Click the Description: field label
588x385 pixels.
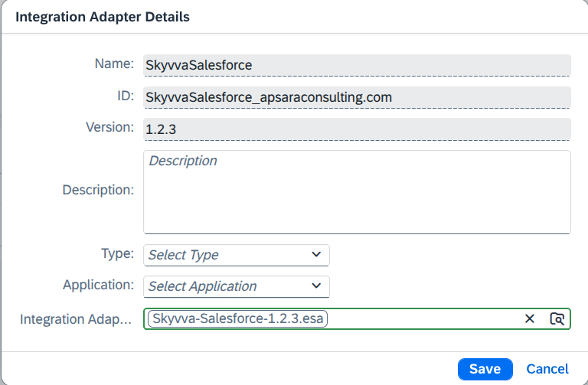(x=98, y=190)
